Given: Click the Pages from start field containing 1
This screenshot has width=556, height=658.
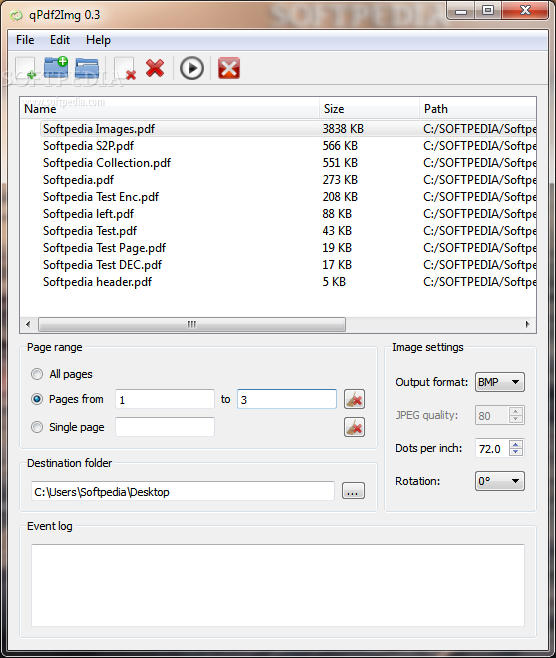Looking at the screenshot, I should click(165, 399).
